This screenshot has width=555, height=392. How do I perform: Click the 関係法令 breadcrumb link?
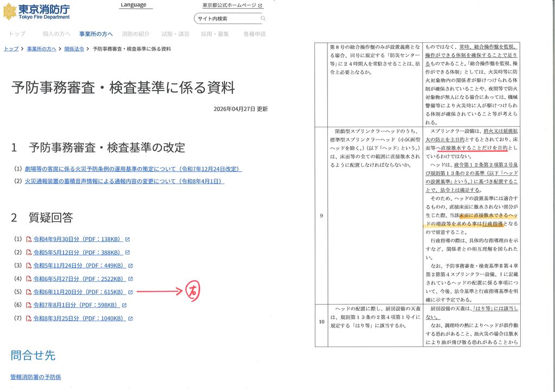[74, 49]
